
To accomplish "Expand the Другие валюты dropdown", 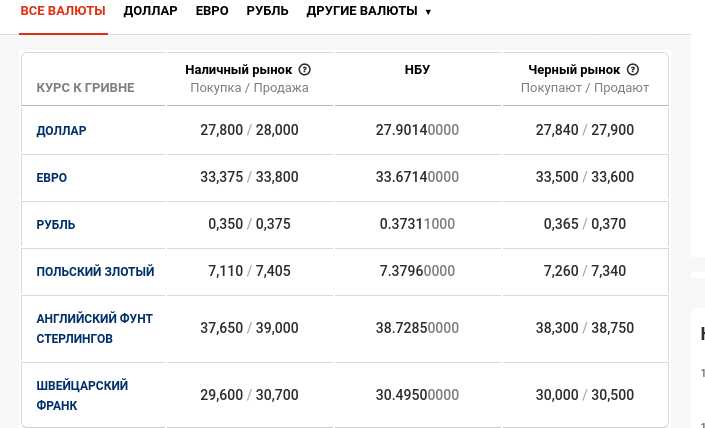I will (369, 11).
